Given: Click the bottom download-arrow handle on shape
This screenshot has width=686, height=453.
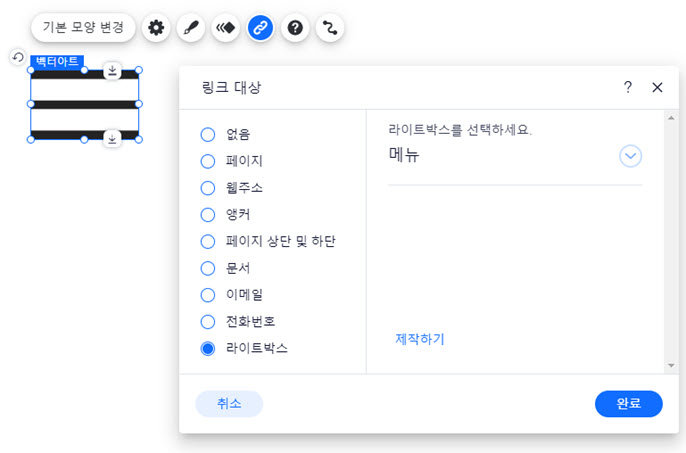Looking at the screenshot, I should point(112,139).
